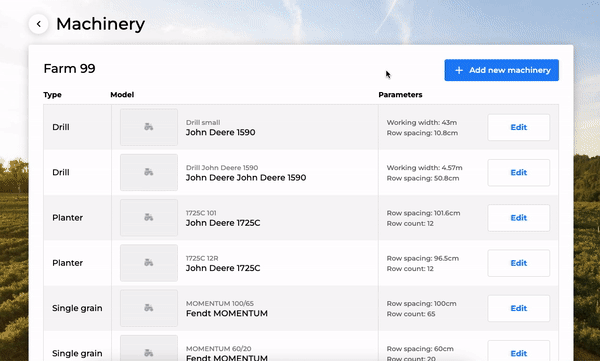Click the Working width: 43m value
This screenshot has height=361, width=600.
[x=422, y=123]
